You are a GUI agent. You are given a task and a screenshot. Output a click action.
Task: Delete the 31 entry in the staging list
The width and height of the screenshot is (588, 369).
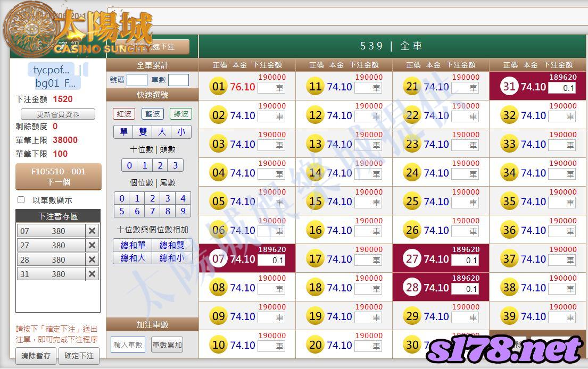click(x=92, y=274)
